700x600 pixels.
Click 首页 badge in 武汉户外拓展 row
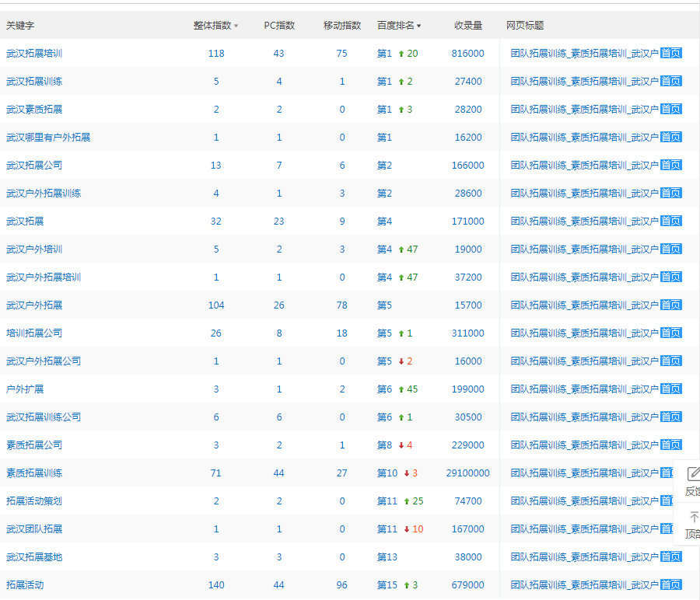point(671,305)
